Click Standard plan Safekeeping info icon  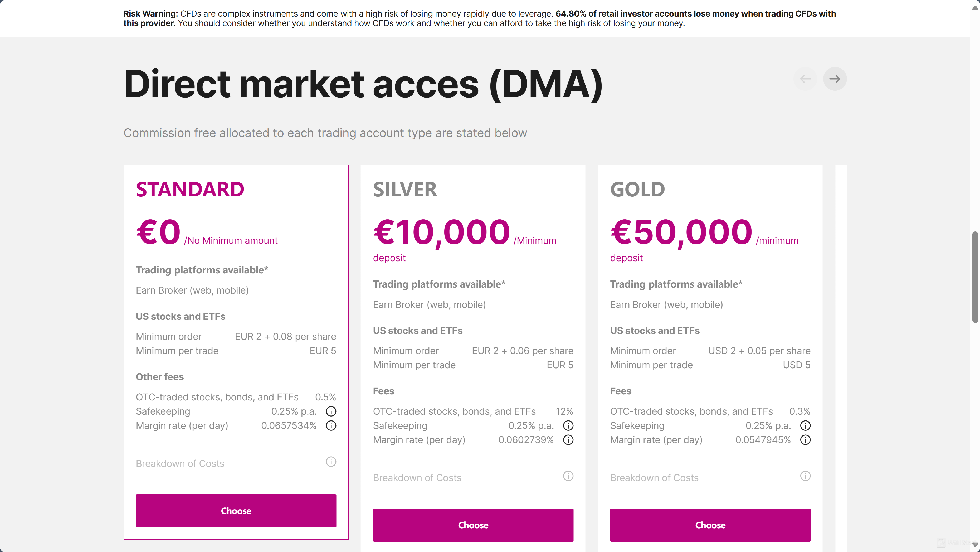pos(331,411)
